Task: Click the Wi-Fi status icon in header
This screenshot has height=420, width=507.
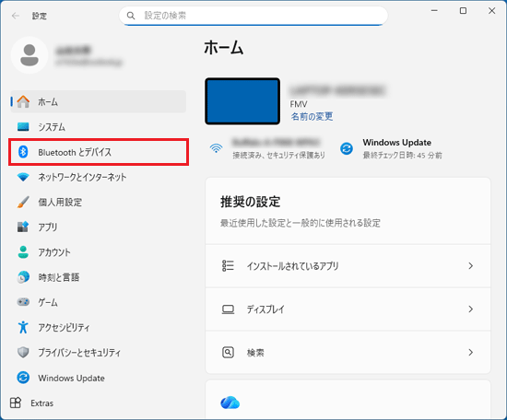Action: click(216, 148)
